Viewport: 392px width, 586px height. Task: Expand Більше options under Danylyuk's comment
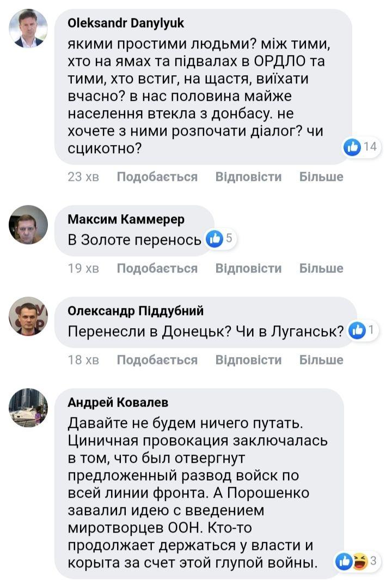click(x=321, y=177)
